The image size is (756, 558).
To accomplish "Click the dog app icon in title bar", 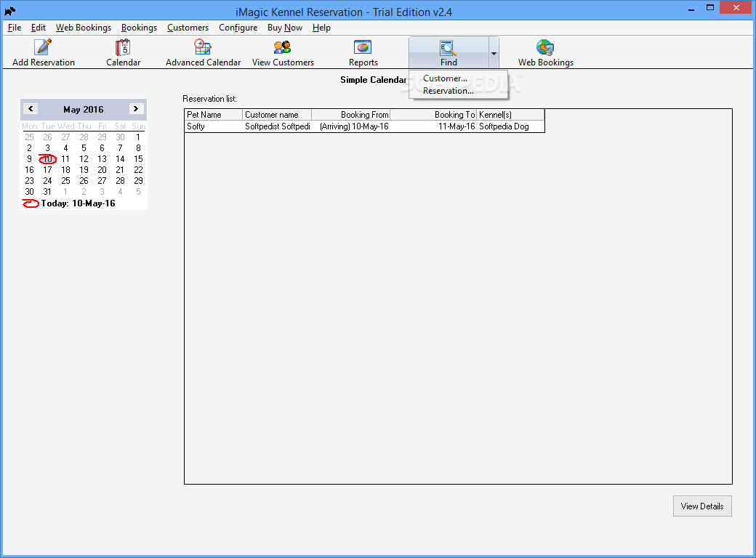I will 9,10.
